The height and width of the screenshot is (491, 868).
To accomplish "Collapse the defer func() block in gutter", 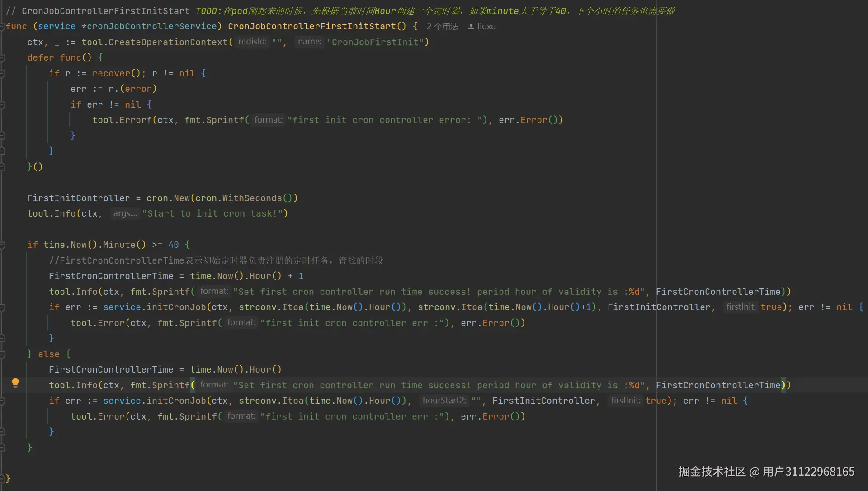I will (2, 58).
